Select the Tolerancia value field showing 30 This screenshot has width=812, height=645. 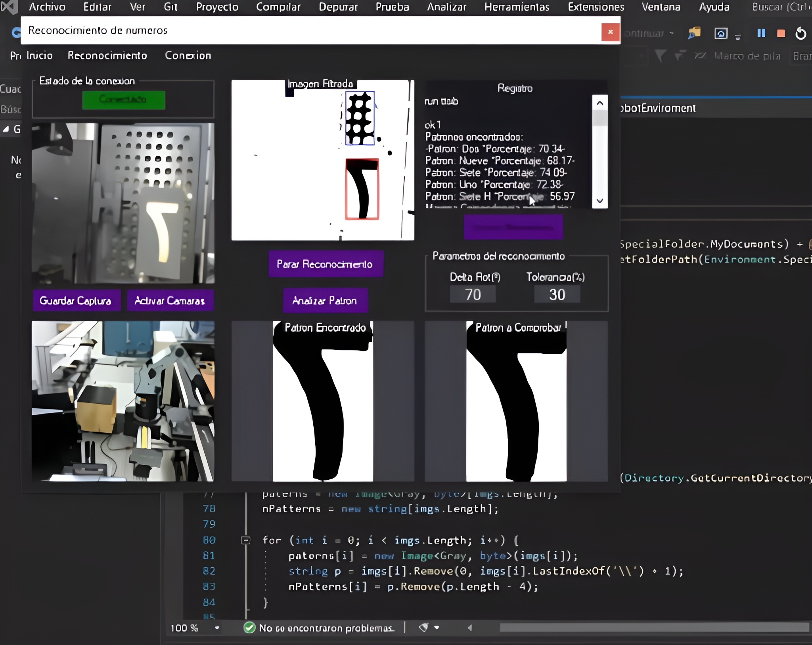557,294
